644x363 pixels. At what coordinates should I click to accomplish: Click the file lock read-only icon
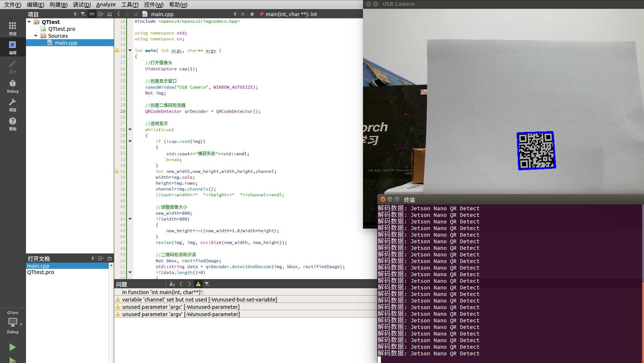136,14
